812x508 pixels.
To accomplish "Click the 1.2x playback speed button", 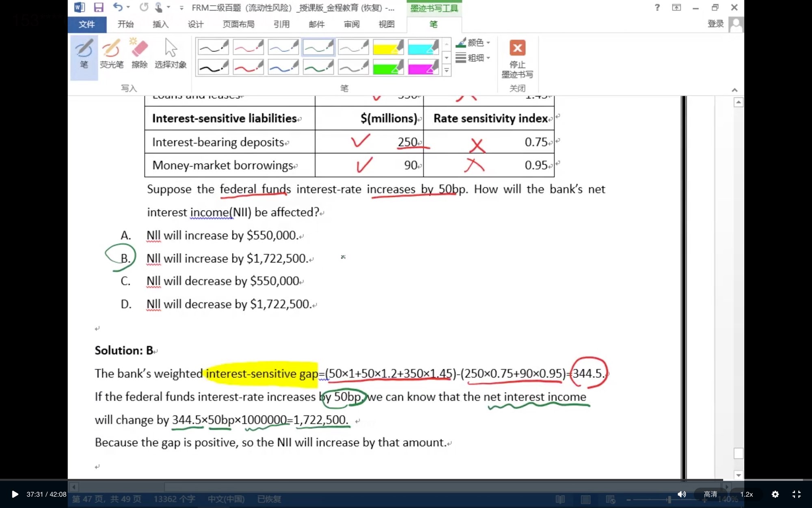I will point(746,494).
